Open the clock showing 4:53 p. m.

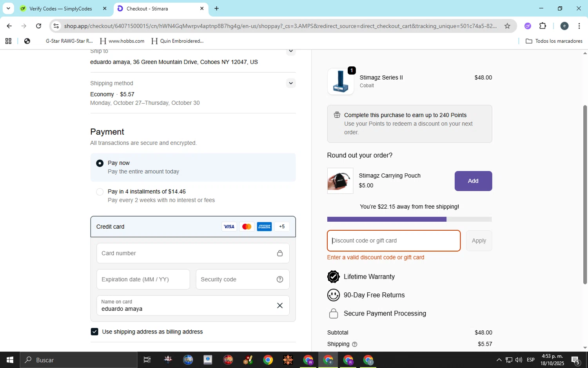click(552, 360)
